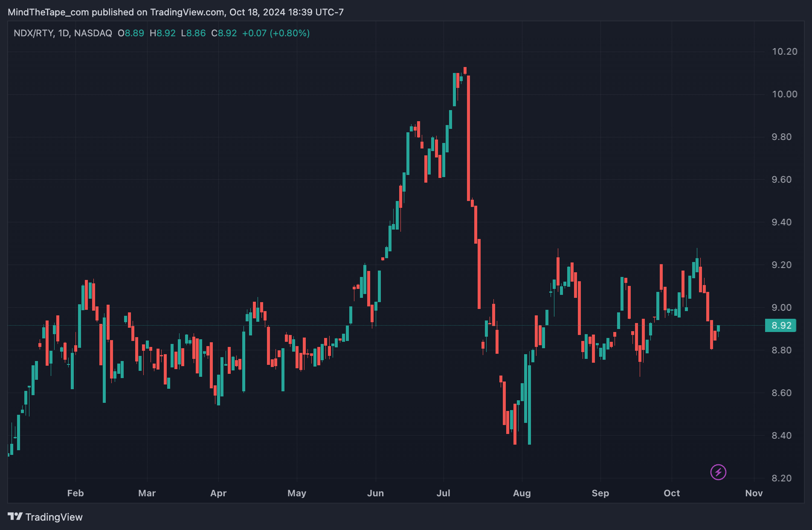Image resolution: width=812 pixels, height=530 pixels.
Task: Click the purple lightning bolt icon
Action: click(x=718, y=472)
